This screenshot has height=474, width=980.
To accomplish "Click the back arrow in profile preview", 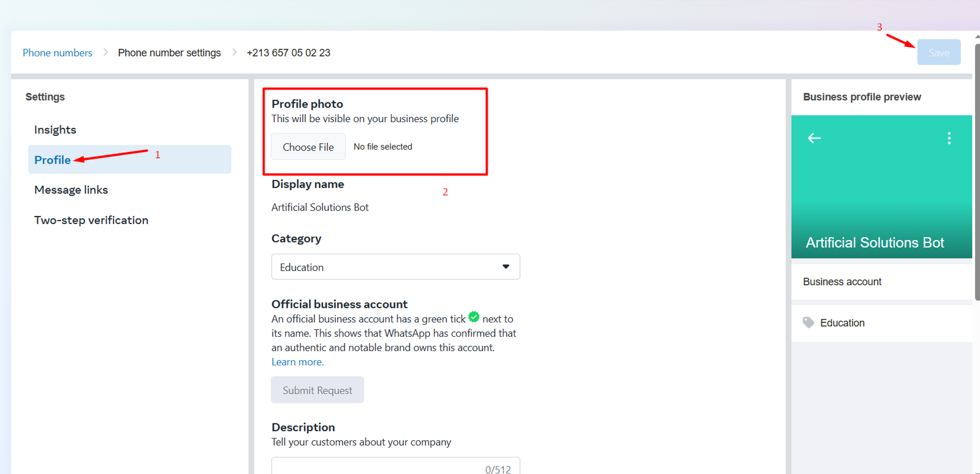I will (x=814, y=138).
